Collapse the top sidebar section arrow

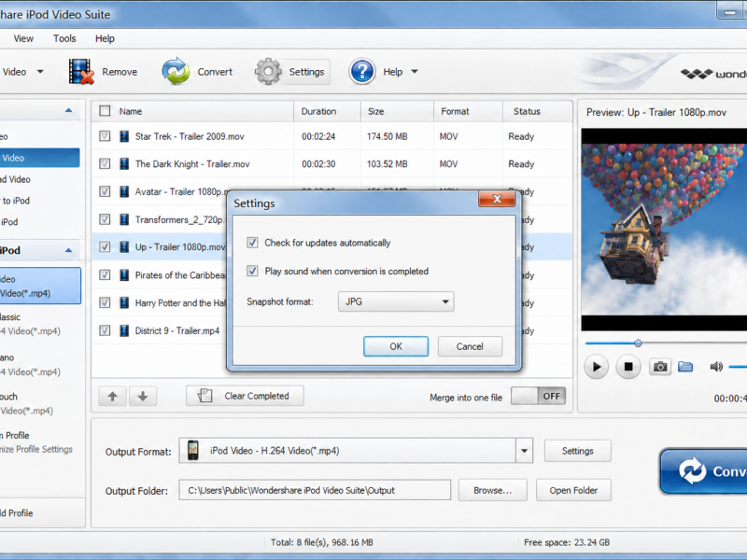(68, 110)
